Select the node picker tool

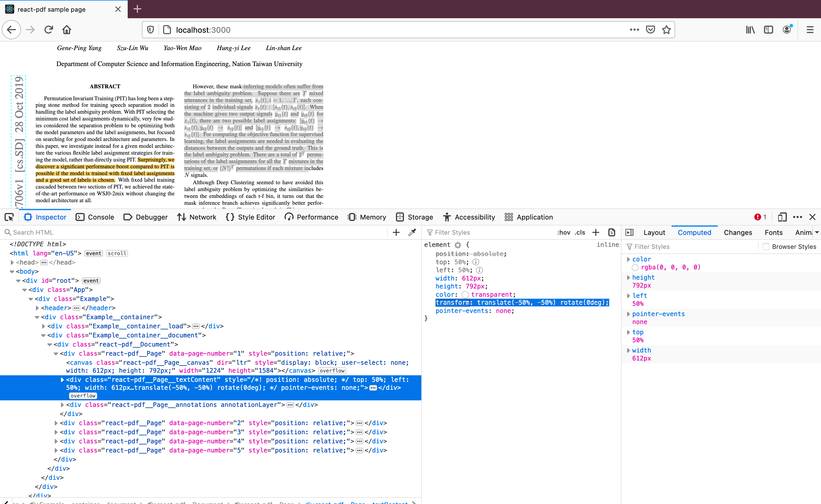coord(9,217)
